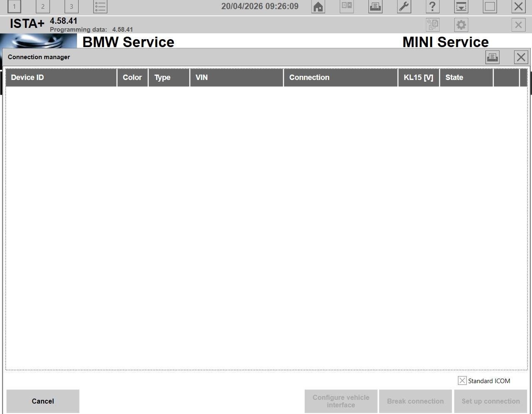This screenshot has height=414, width=532.
Task: Click the VIN column header
Action: pyautogui.click(x=236, y=78)
